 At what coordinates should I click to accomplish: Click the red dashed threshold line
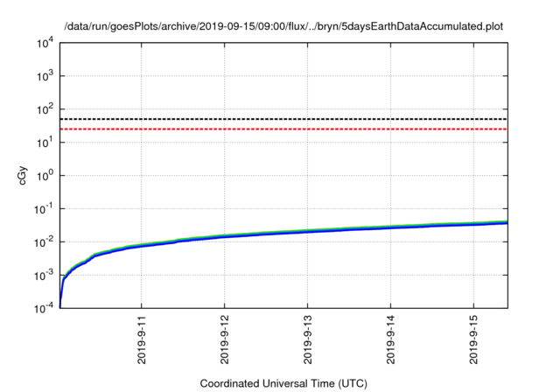click(x=283, y=129)
